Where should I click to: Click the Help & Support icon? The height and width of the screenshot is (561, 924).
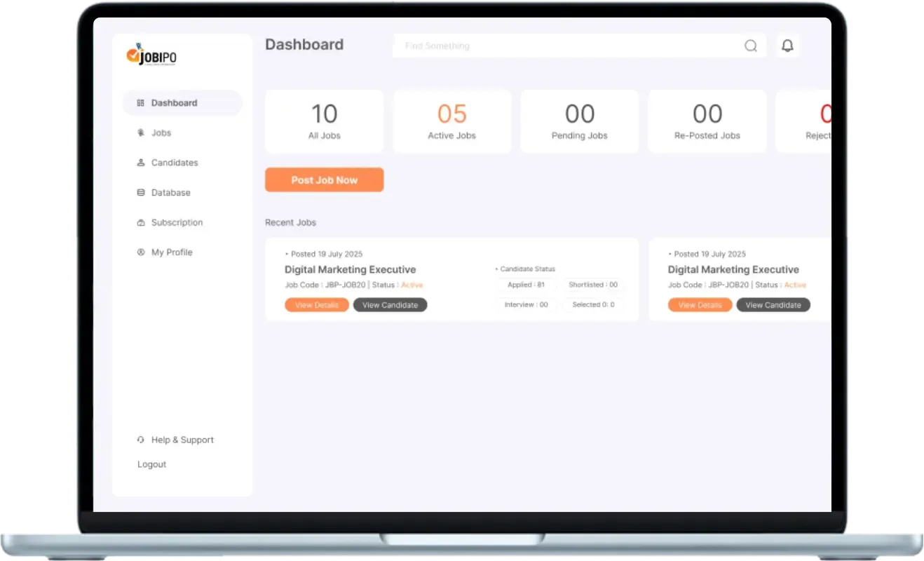click(140, 440)
